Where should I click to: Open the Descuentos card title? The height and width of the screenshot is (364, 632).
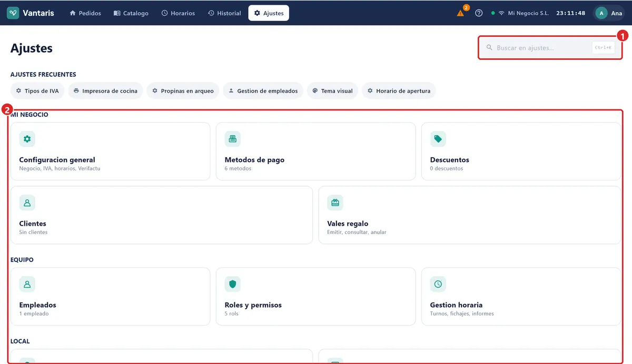pos(450,160)
